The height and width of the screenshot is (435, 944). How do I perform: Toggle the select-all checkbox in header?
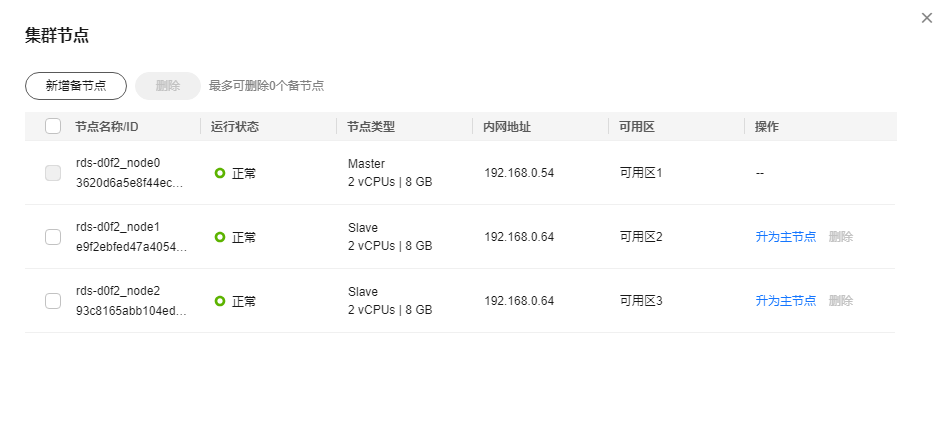click(x=53, y=127)
